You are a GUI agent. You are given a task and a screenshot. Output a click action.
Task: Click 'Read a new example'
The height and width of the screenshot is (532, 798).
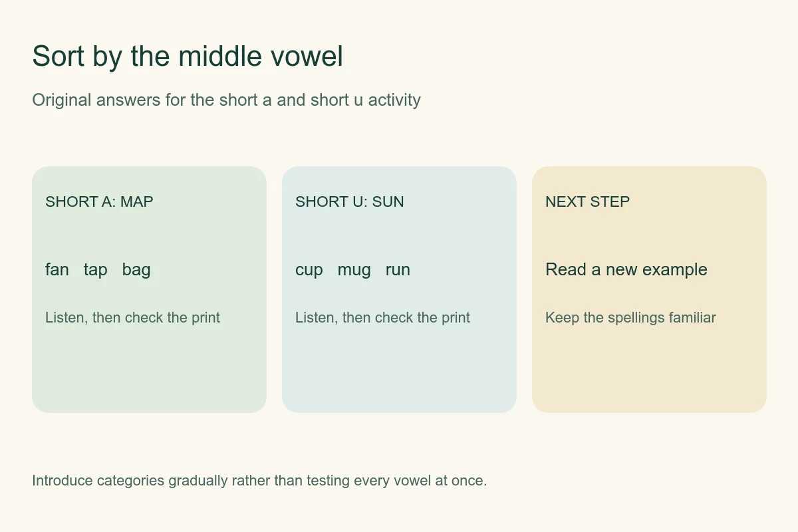coord(626,269)
